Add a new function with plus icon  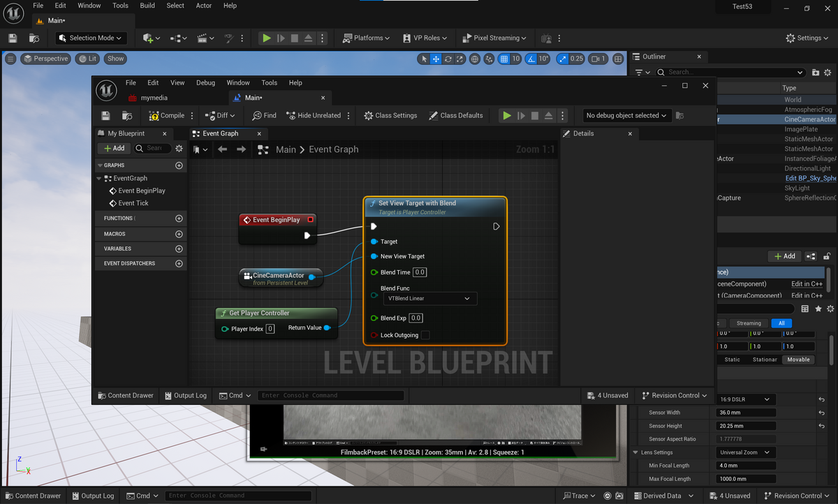pyautogui.click(x=179, y=218)
